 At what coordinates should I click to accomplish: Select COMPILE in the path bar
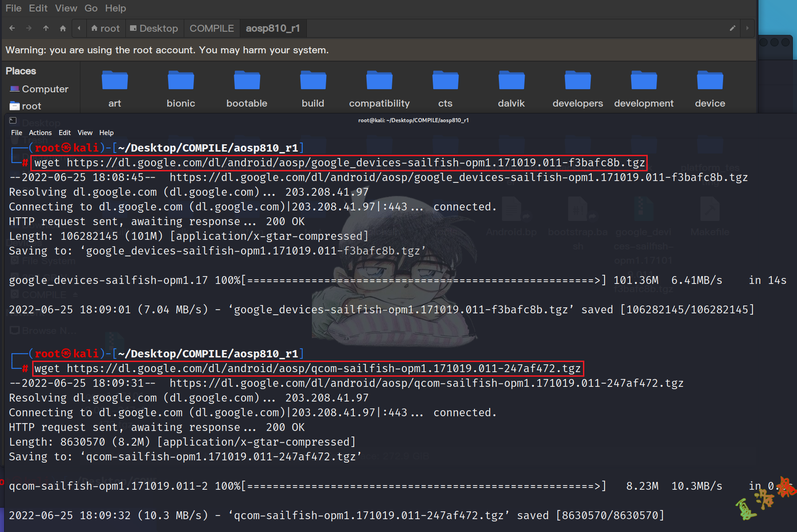coord(212,28)
